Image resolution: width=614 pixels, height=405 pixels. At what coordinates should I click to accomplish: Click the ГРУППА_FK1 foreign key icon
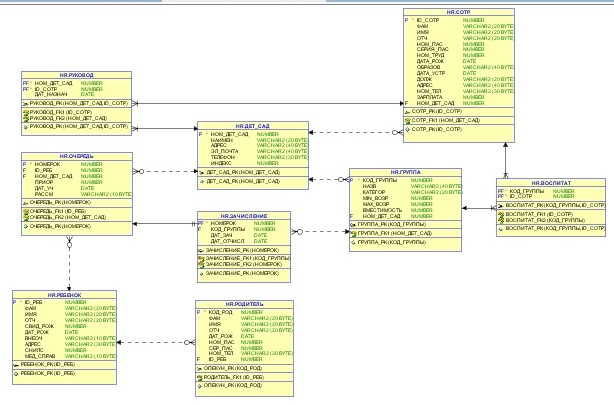tap(354, 234)
